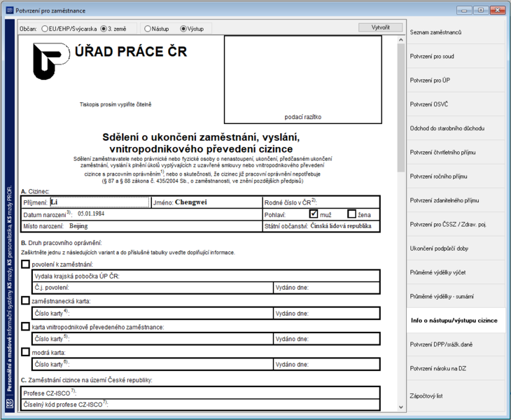
Task: Open Potvrzení pro soud
Action: pyautogui.click(x=456, y=57)
